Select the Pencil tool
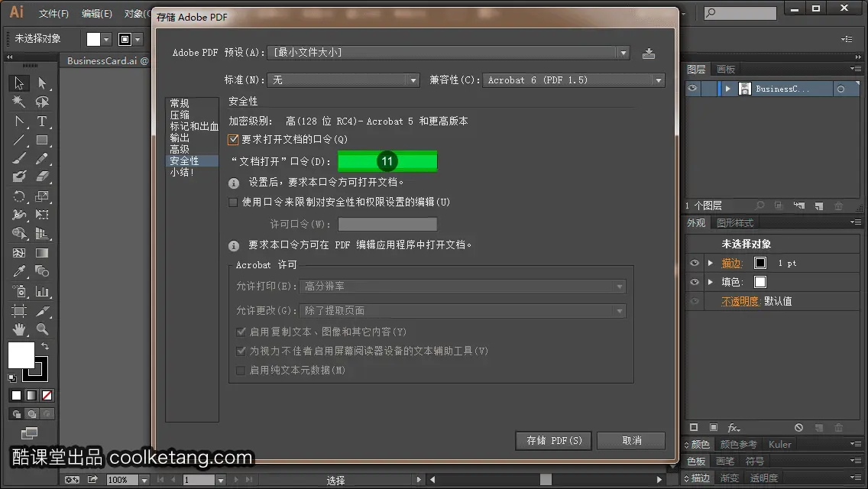Image resolution: width=868 pixels, height=489 pixels. (42, 159)
